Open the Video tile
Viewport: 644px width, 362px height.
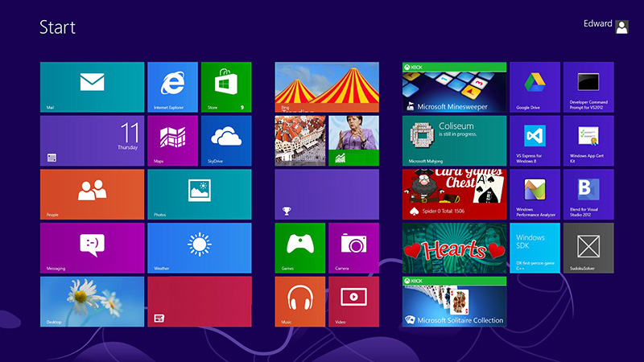tap(353, 302)
